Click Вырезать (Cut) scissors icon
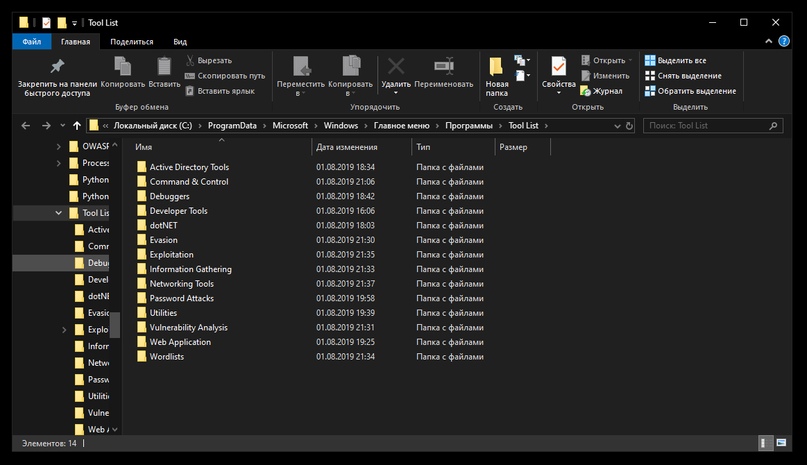Viewport: 807px width, 465px height. pyautogui.click(x=191, y=60)
